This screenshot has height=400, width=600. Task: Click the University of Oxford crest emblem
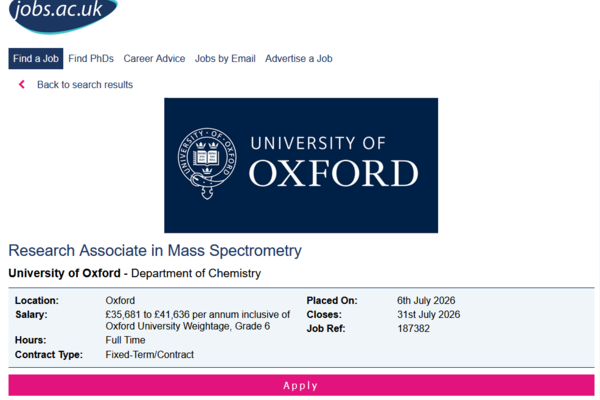point(207,163)
